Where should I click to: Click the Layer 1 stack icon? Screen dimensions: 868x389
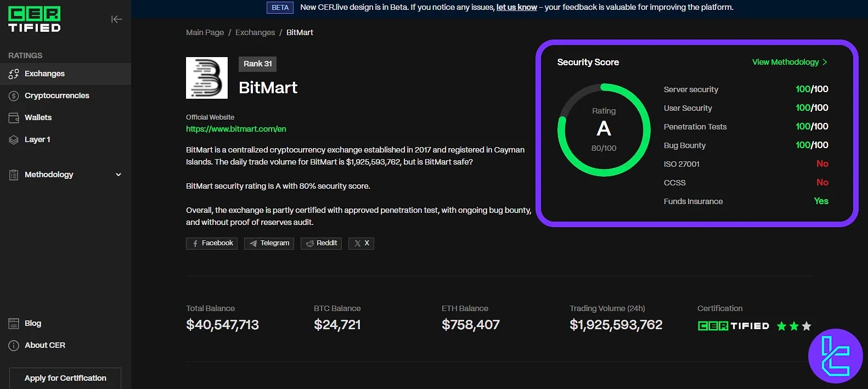[14, 139]
